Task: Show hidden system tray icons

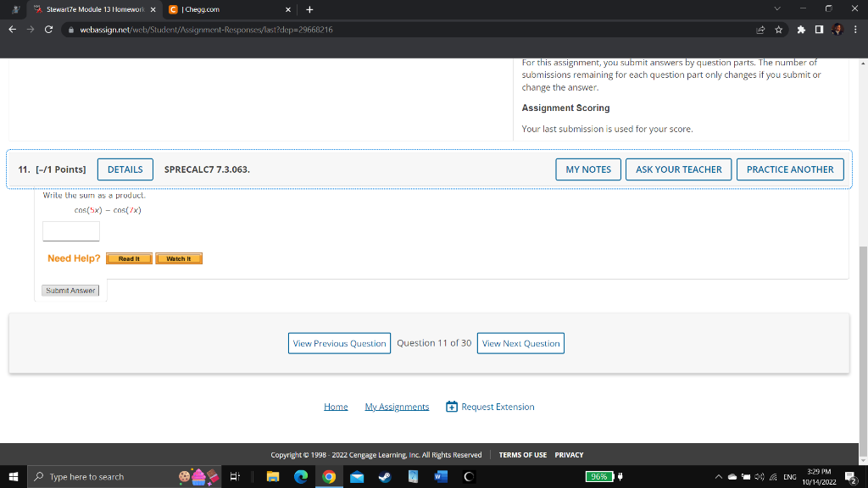Action: click(719, 476)
